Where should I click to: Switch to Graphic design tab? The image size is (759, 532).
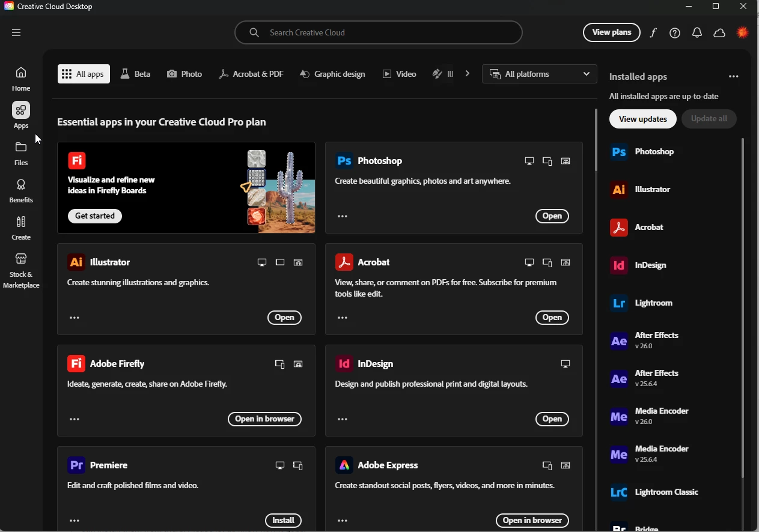(332, 74)
